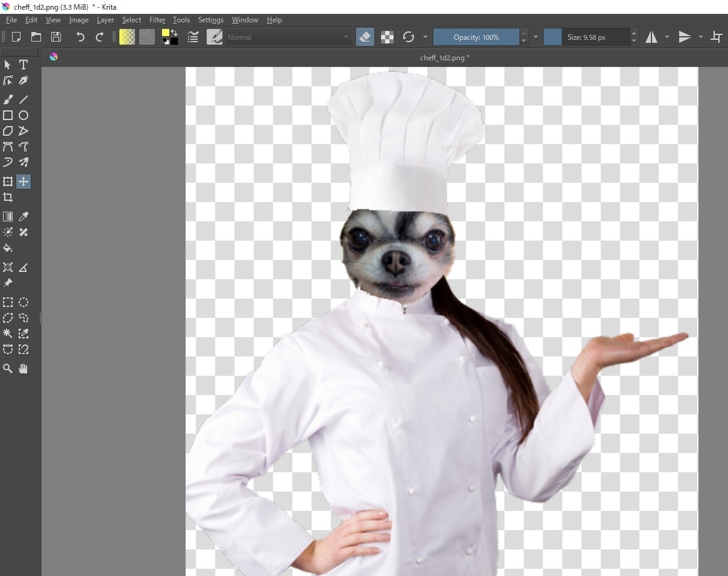Image resolution: width=728 pixels, height=576 pixels.
Task: Choose the Ellipse shape tool
Action: (x=24, y=115)
